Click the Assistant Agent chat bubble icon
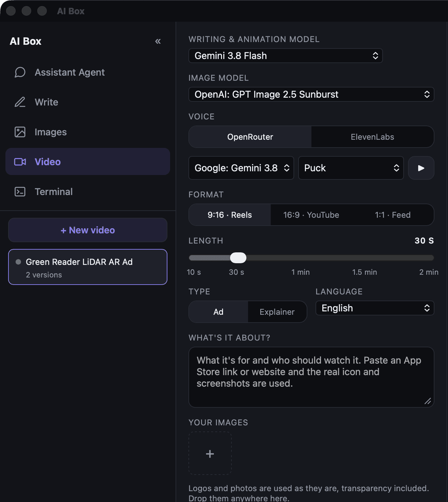448x502 pixels. 20,72
